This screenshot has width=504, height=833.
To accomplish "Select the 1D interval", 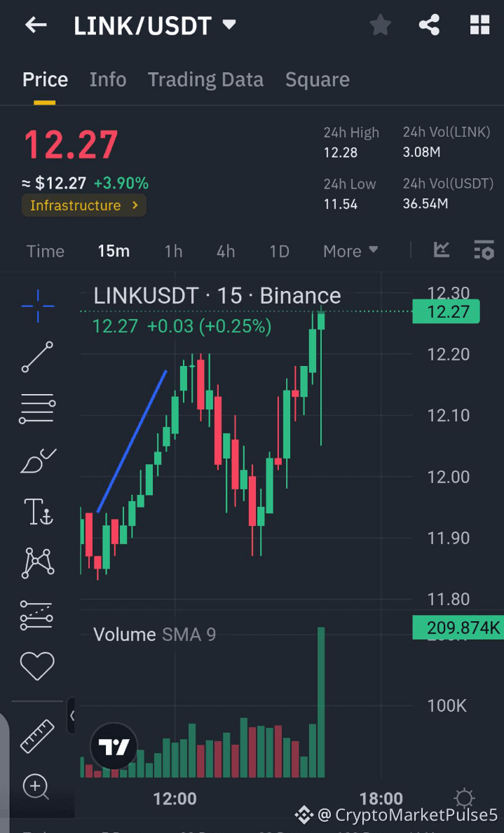I will (x=280, y=251).
